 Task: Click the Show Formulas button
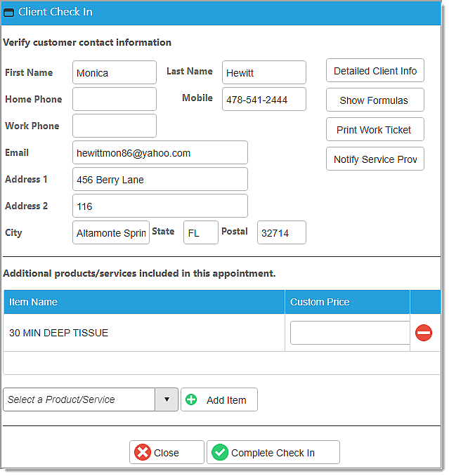tap(375, 100)
